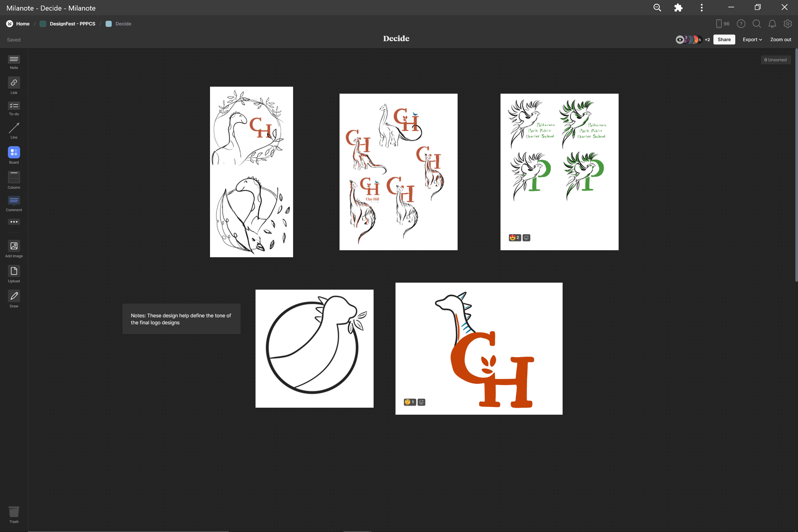Screen dimensions: 798x532
Task: Select the black sketch dinosaur wreath image
Action: (252, 172)
